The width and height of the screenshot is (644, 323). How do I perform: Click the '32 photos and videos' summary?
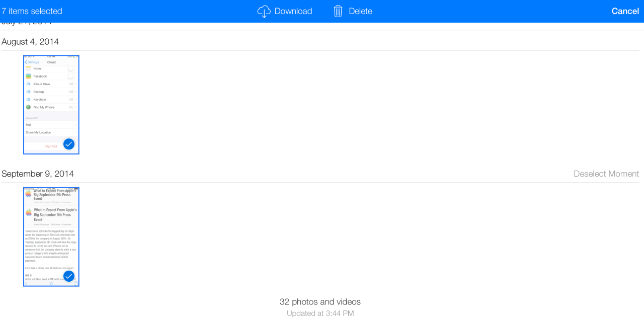320,302
